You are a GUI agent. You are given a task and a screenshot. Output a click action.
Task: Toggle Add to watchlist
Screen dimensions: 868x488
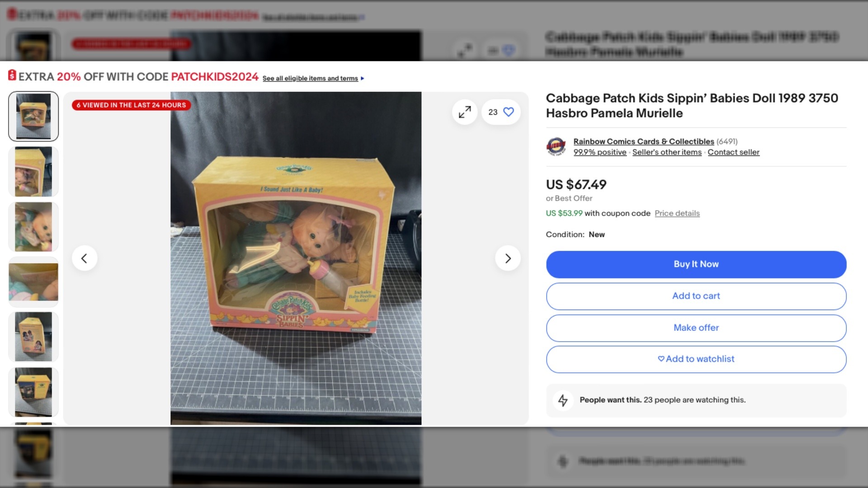(696, 359)
